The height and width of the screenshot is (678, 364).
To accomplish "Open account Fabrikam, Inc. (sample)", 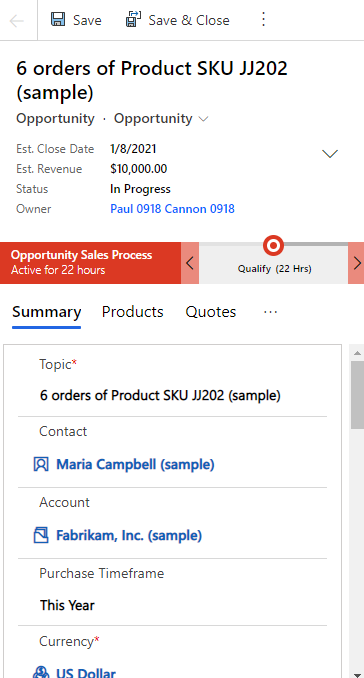I will (129, 535).
